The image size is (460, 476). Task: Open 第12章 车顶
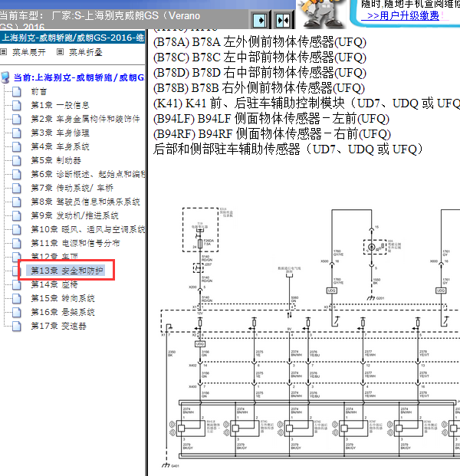pyautogui.click(x=54, y=257)
